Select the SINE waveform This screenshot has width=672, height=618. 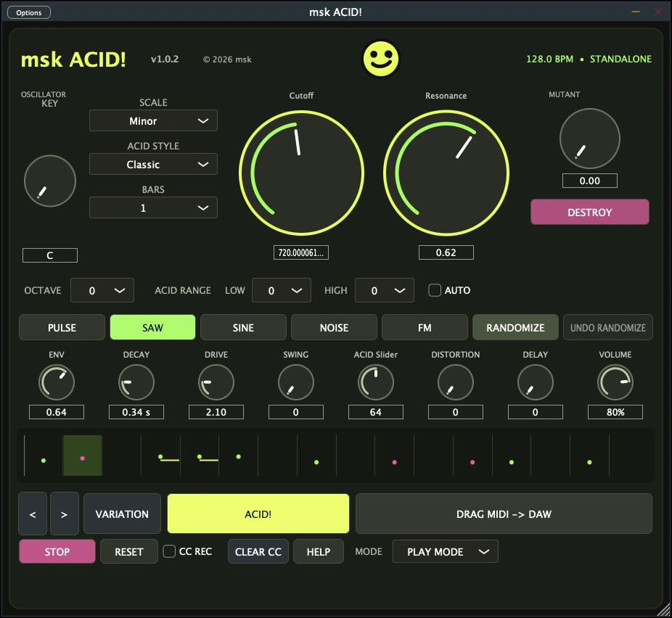[243, 328]
